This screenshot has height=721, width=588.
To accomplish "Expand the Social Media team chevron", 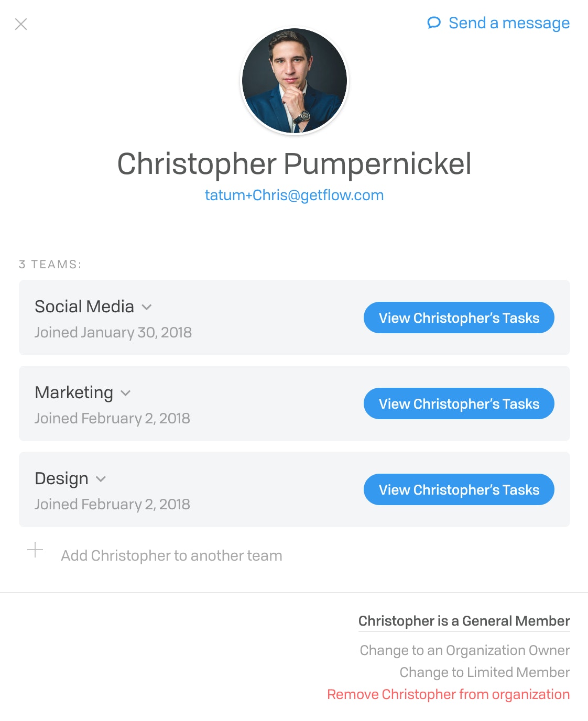I will point(147,307).
